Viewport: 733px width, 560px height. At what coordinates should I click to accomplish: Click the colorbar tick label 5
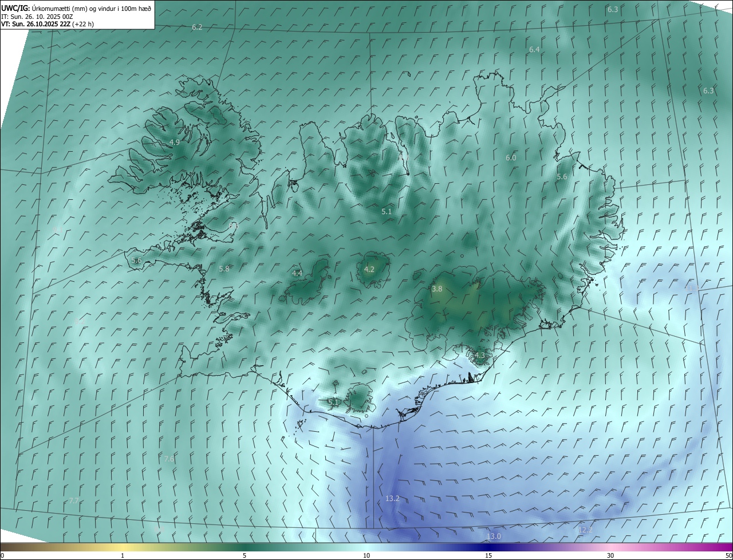245,555
